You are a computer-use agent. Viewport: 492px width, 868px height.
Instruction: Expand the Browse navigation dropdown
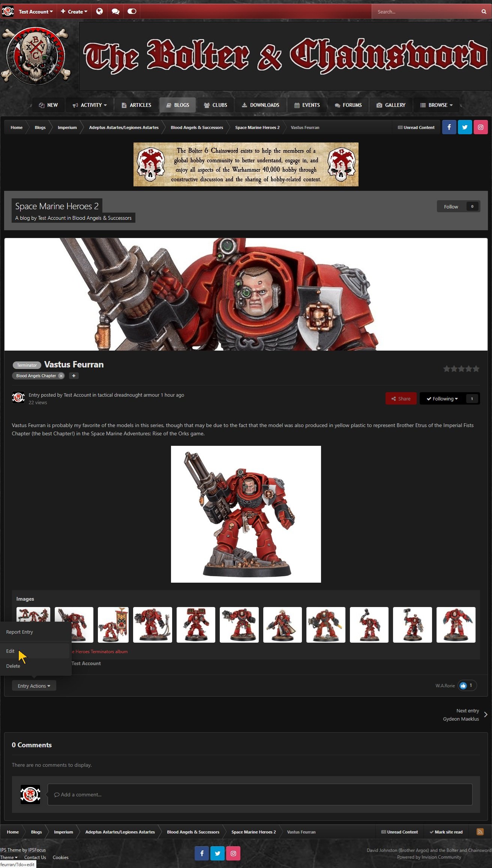[436, 105]
